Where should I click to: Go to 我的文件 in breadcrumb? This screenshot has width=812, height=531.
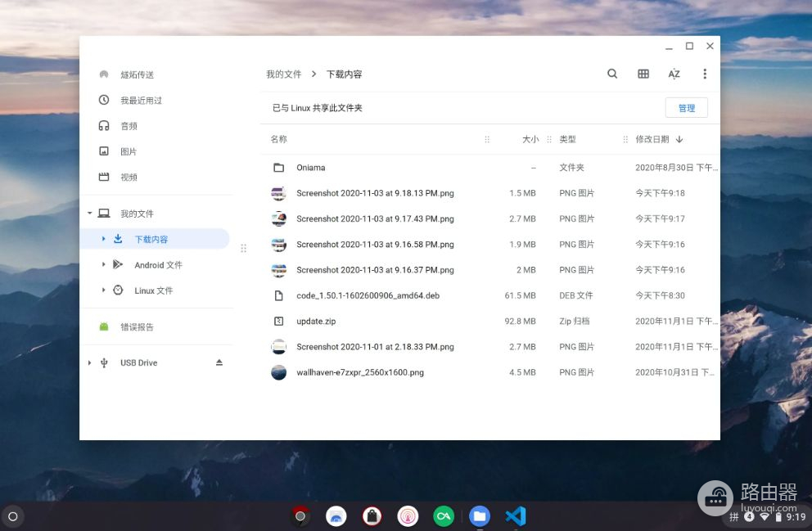coord(283,74)
